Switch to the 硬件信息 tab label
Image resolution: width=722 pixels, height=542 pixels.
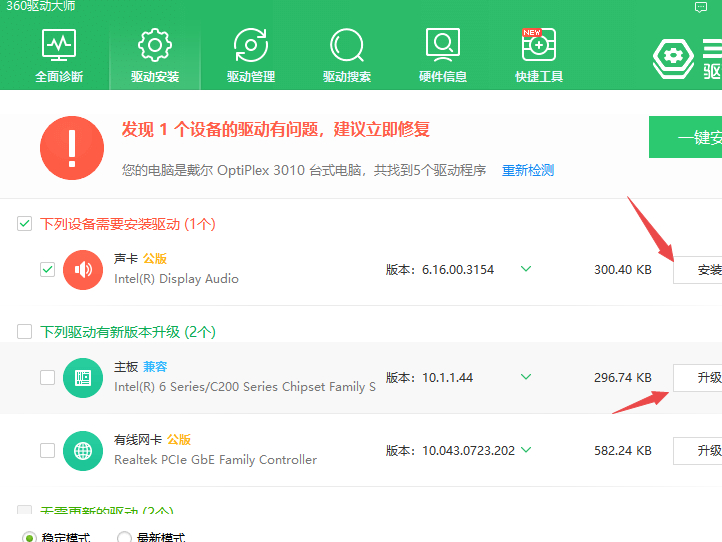click(443, 76)
